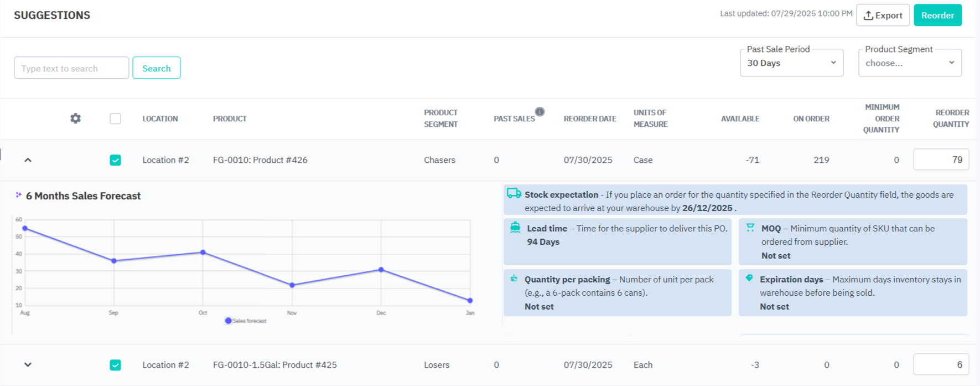Click the Quantity per packing icon
980x386 pixels.
point(514,279)
